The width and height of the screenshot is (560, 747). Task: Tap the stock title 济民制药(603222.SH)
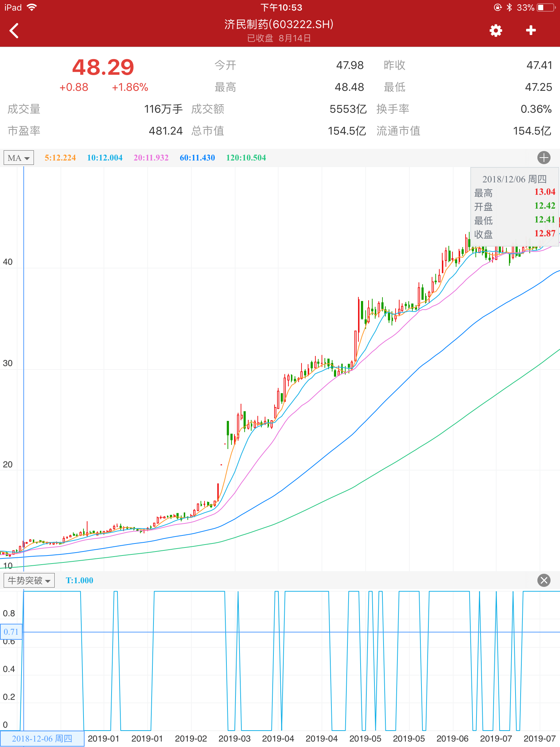coord(279,24)
